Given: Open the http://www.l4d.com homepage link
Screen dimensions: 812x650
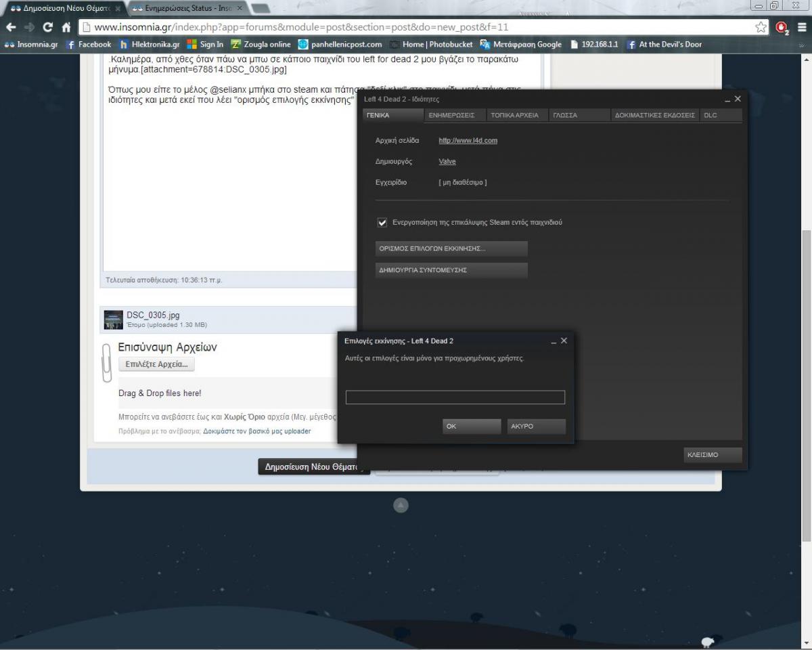Looking at the screenshot, I should click(x=468, y=141).
